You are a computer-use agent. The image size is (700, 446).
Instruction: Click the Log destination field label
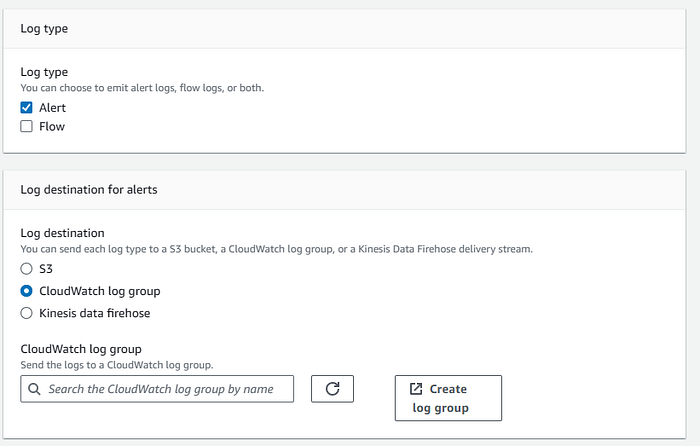click(62, 233)
